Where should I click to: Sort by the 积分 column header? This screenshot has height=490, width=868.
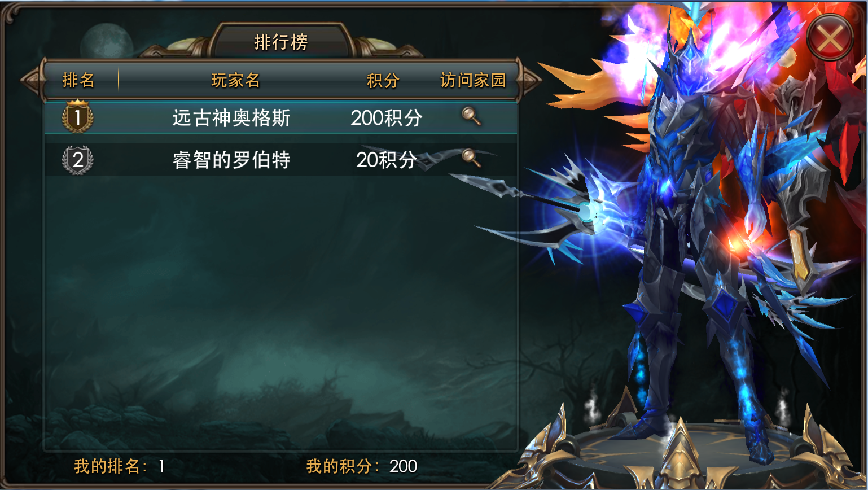pyautogui.click(x=383, y=80)
